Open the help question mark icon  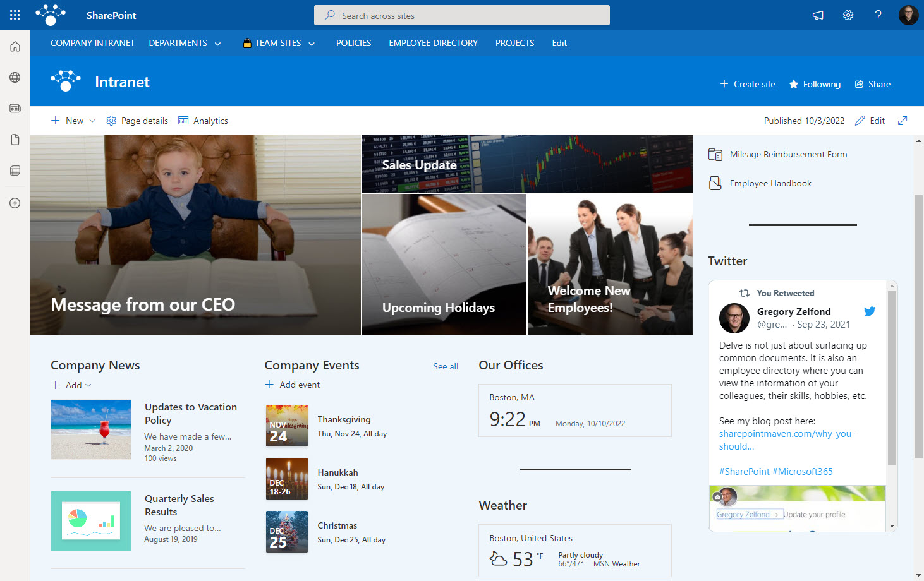point(878,15)
